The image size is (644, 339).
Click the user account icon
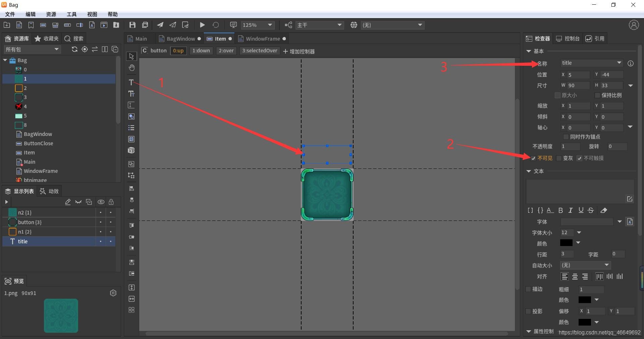tap(634, 25)
